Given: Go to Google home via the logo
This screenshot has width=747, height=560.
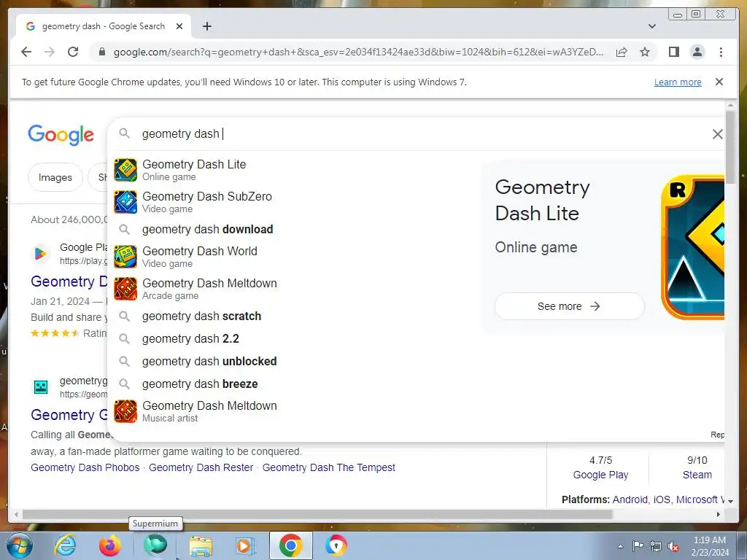Looking at the screenshot, I should click(61, 135).
